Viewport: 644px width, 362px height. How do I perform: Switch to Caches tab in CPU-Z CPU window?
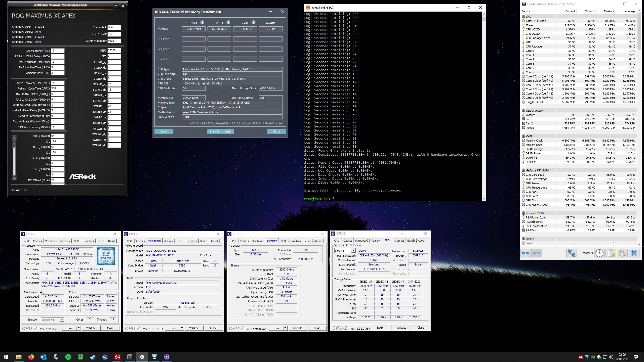[x=37, y=241]
